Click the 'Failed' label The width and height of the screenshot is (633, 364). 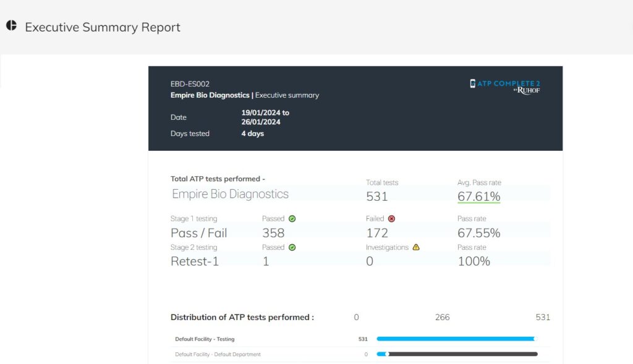pos(375,219)
